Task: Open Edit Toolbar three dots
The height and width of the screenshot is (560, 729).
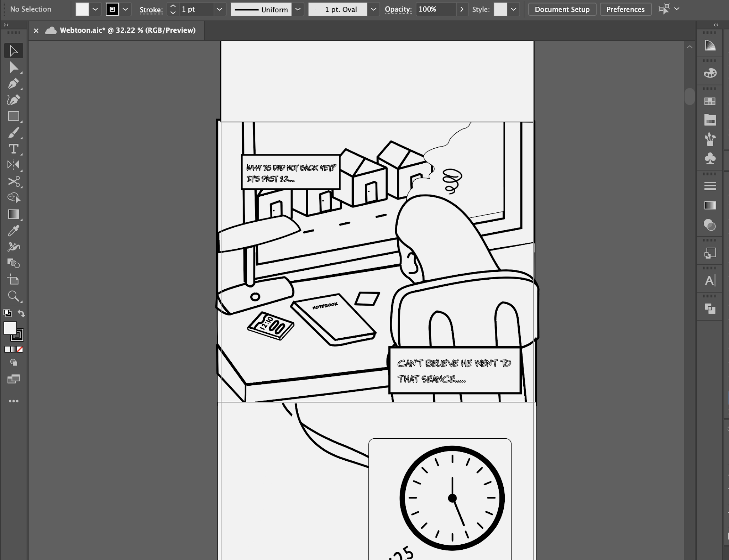Action: click(x=14, y=401)
